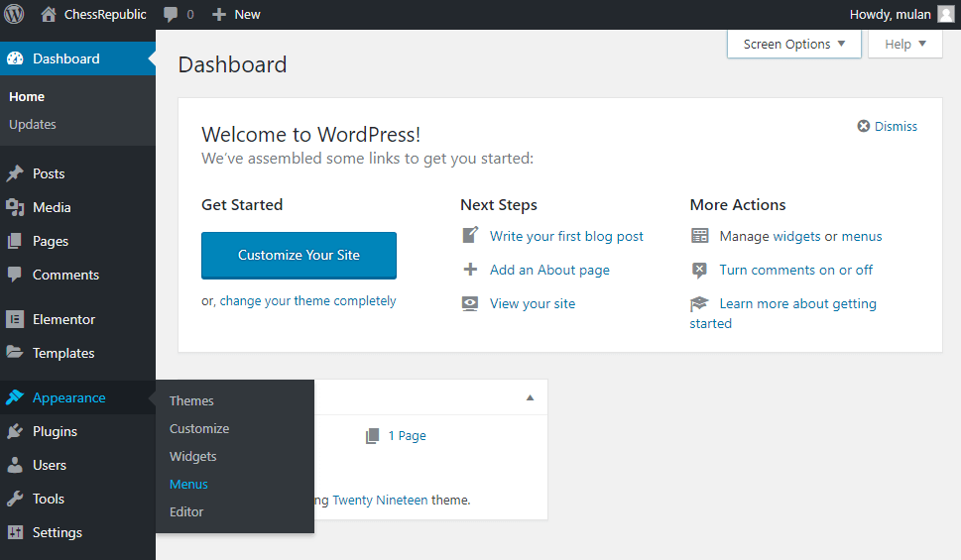
Task: Open the menus link in More Actions
Action: pos(861,237)
